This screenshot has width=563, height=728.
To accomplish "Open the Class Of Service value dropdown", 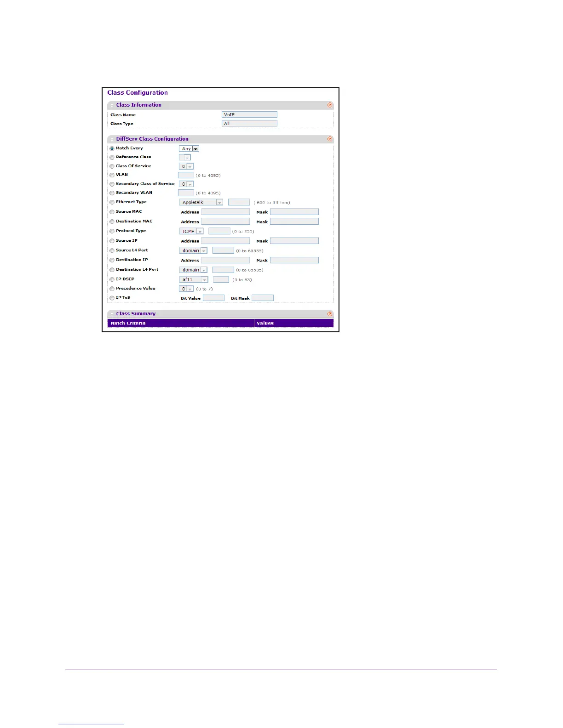I will (x=186, y=166).
